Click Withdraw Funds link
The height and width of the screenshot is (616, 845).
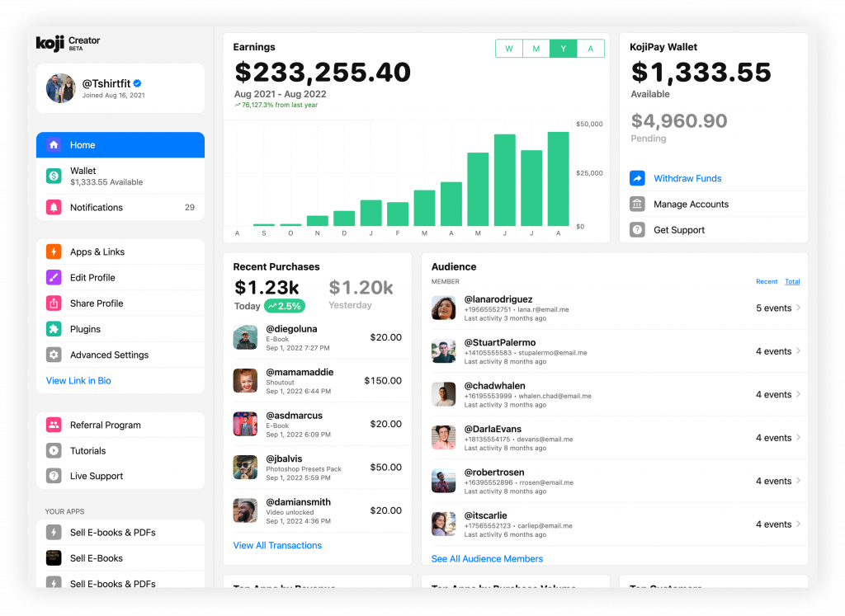[x=687, y=178]
